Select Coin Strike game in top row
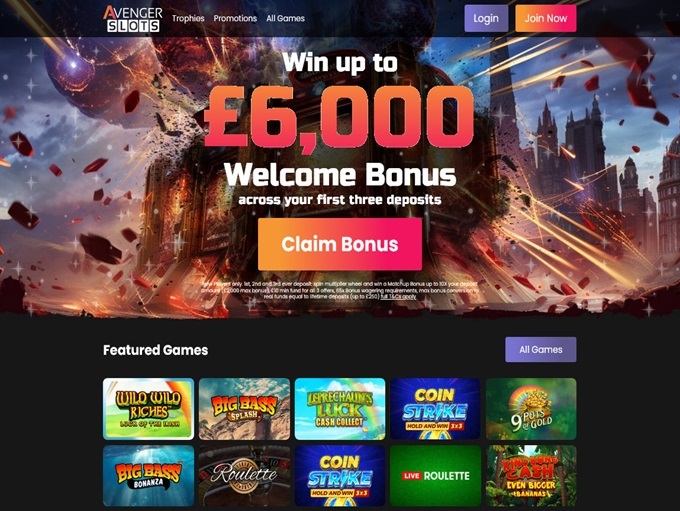Image resolution: width=680 pixels, height=511 pixels. pyautogui.click(x=435, y=409)
